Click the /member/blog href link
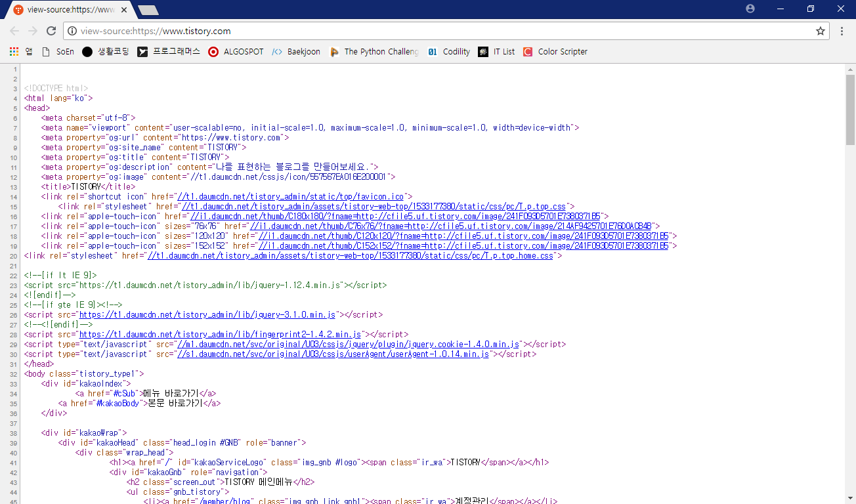The height and width of the screenshot is (504, 856). click(x=224, y=501)
